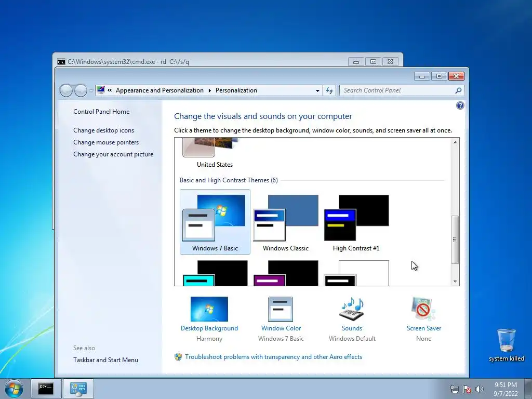Click the Window Color text link
532x399 pixels.
click(281, 328)
